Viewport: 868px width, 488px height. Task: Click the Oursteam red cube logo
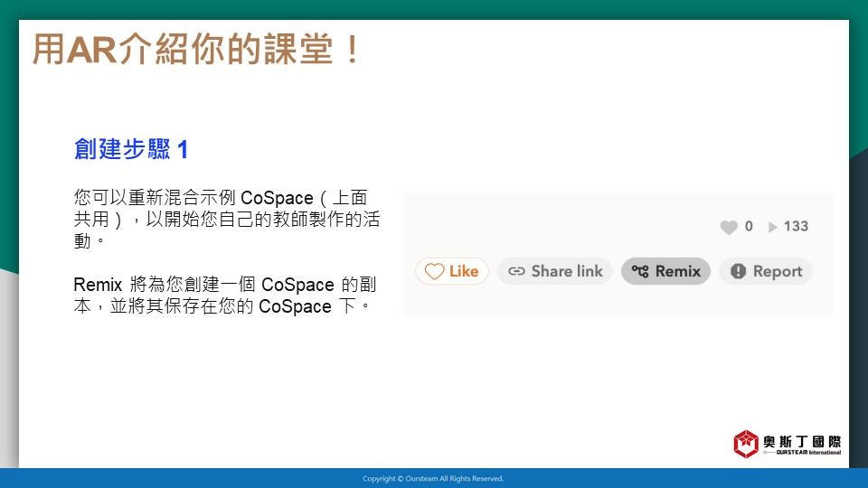click(746, 444)
